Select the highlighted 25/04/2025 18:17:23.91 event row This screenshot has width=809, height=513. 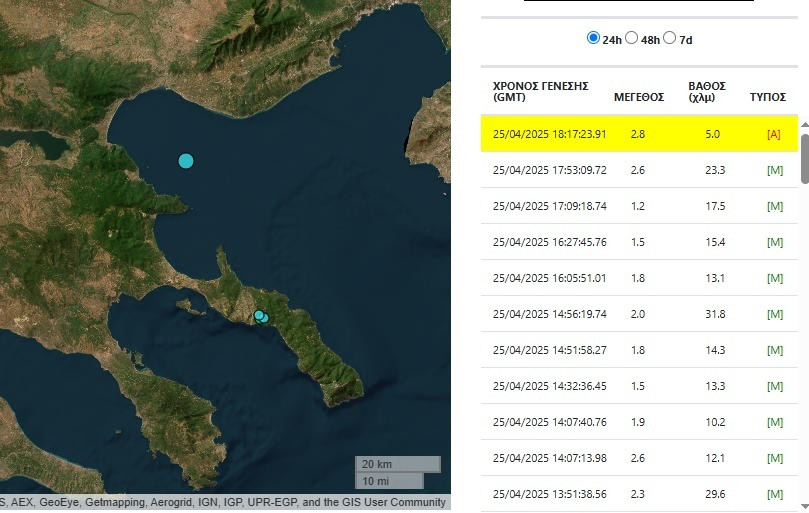(639, 134)
